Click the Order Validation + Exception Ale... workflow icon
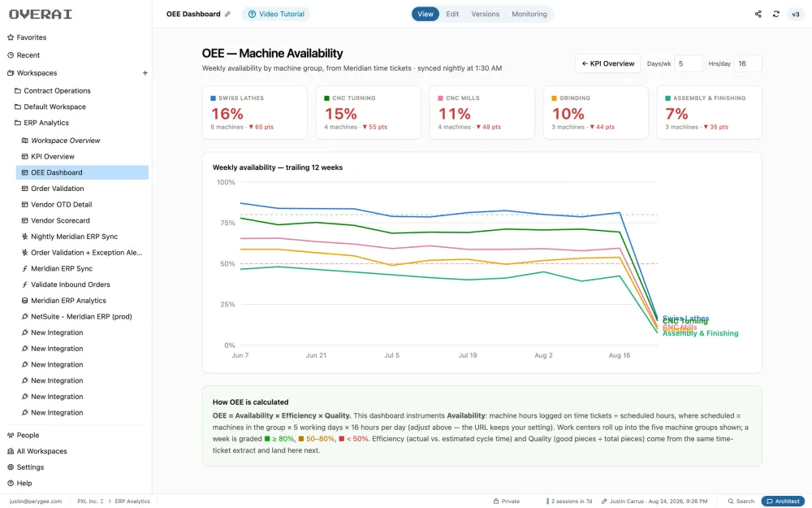This screenshot has height=508, width=812. [x=24, y=253]
